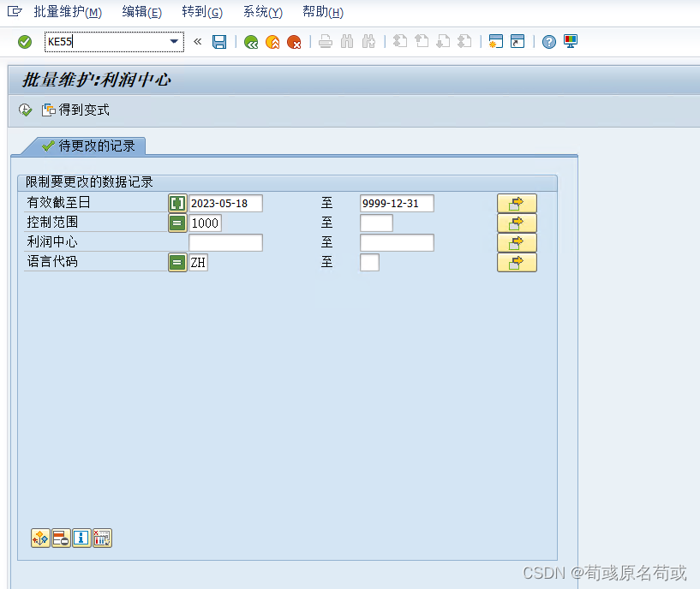Click the Execute clock icon
The width and height of the screenshot is (700, 589).
point(26,110)
